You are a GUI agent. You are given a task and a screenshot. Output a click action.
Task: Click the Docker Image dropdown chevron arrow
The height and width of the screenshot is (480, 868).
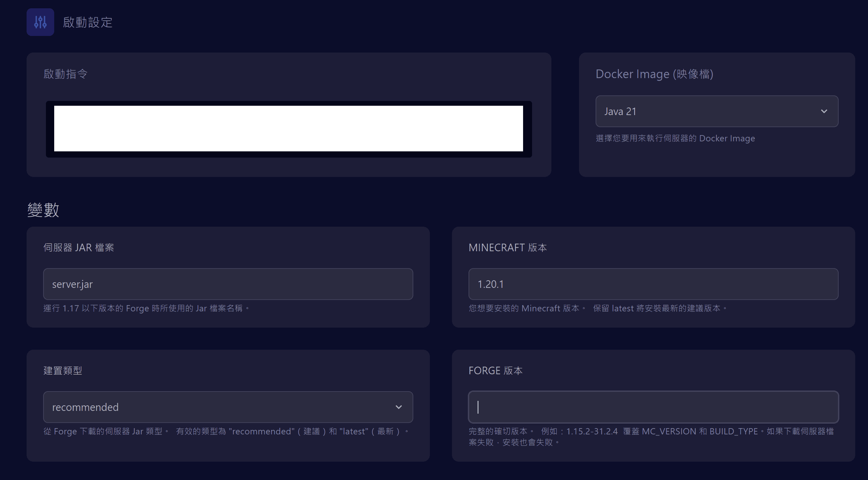[x=824, y=111]
